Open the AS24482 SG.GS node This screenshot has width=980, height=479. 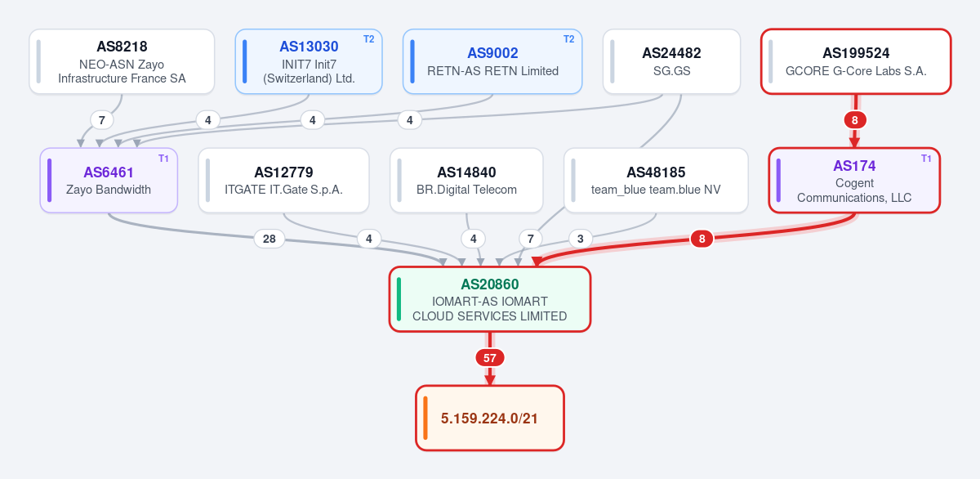pyautogui.click(x=671, y=61)
